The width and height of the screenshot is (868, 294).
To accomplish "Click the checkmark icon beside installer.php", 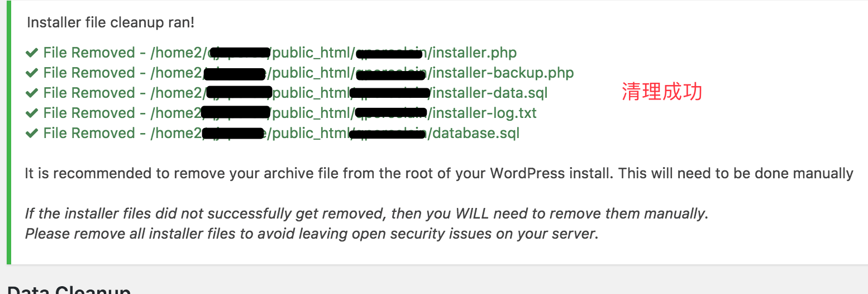I will pyautogui.click(x=31, y=53).
